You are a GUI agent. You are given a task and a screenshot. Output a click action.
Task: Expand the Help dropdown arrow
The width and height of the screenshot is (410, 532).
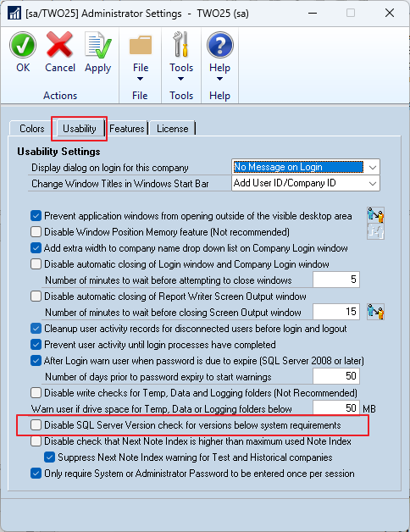pos(219,79)
